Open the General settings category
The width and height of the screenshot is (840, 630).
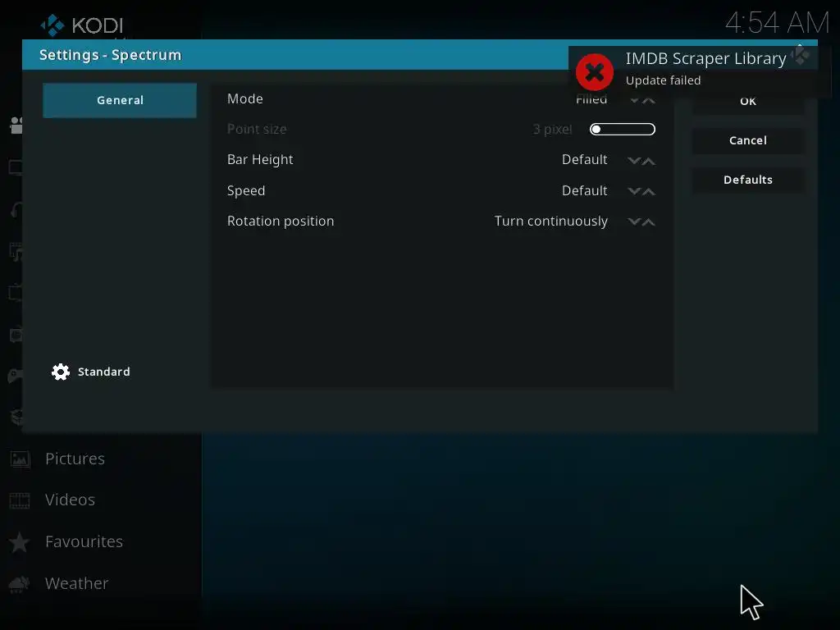[x=120, y=100]
